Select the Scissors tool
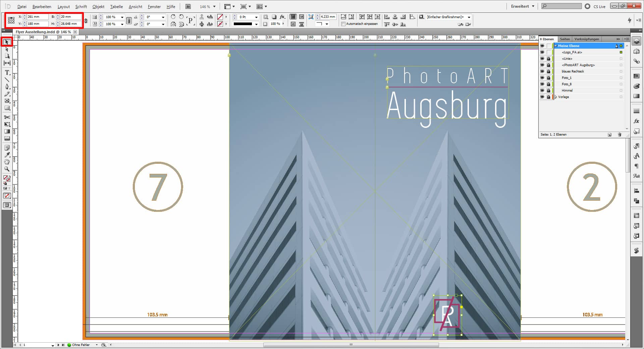644x349 pixels. (x=7, y=117)
